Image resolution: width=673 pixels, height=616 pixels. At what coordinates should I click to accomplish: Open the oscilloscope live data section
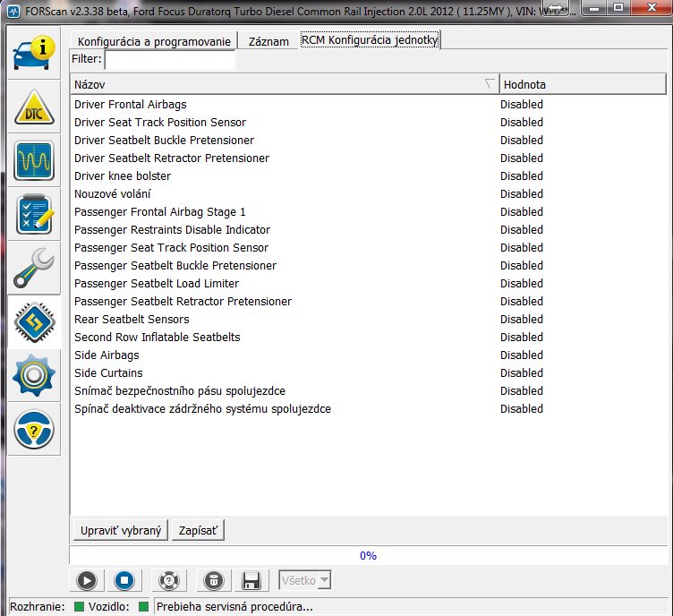(34, 161)
